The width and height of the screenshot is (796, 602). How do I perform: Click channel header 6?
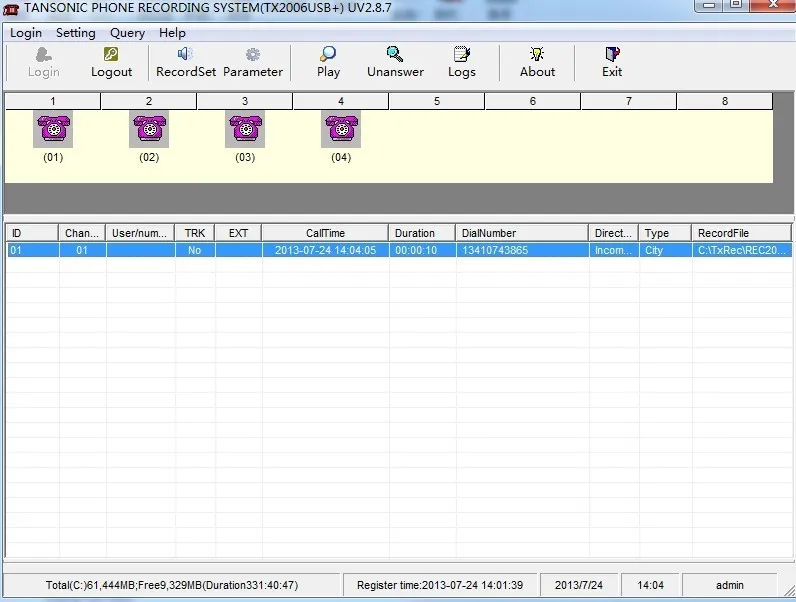[533, 101]
